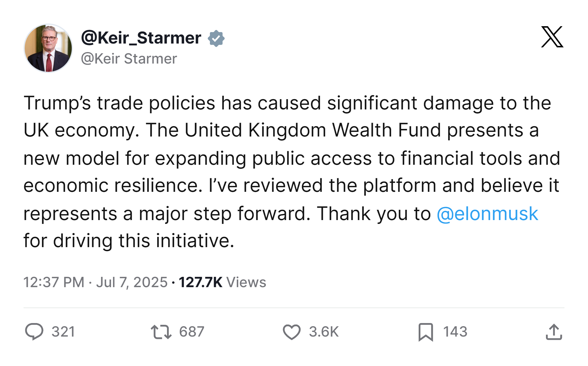
Task: Open the Keir Starmer profile picture
Action: tap(48, 48)
